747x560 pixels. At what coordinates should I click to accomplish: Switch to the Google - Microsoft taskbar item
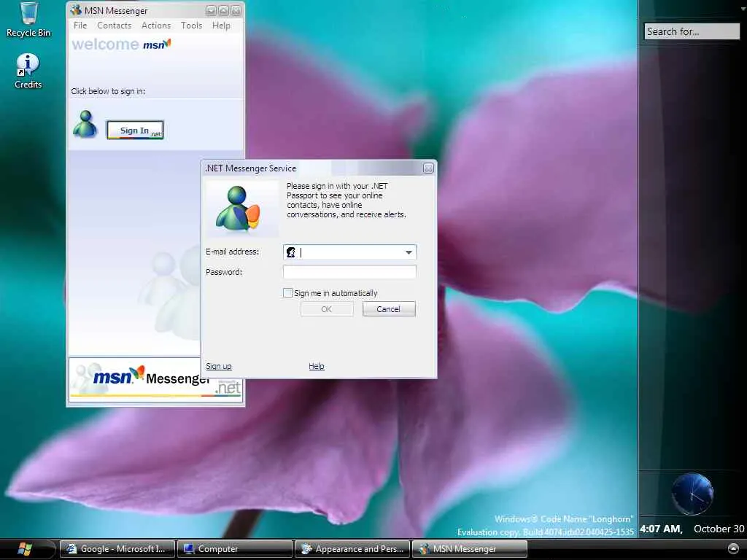point(117,549)
